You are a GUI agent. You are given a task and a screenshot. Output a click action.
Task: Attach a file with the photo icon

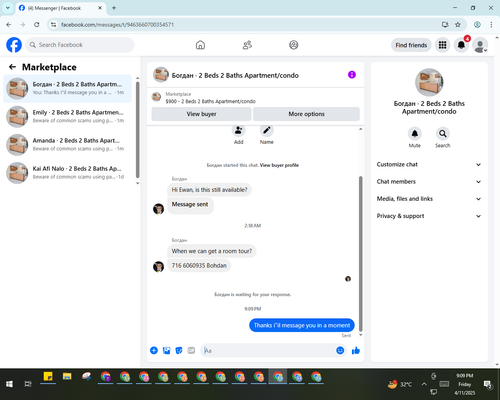point(166,350)
